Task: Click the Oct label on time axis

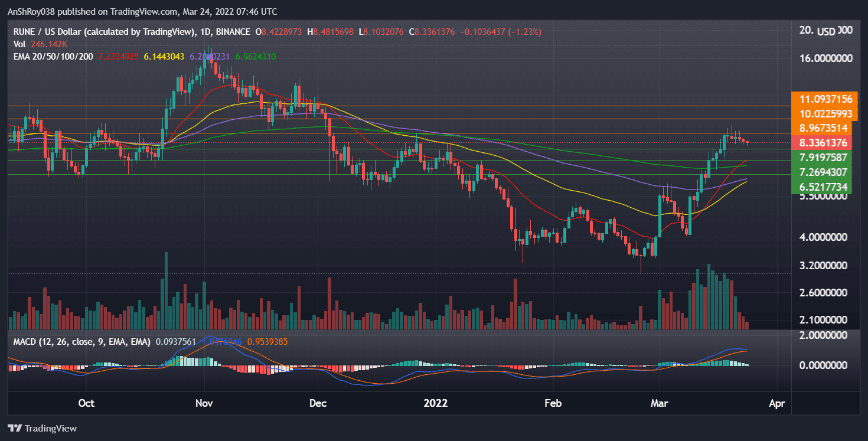Action: [86, 403]
